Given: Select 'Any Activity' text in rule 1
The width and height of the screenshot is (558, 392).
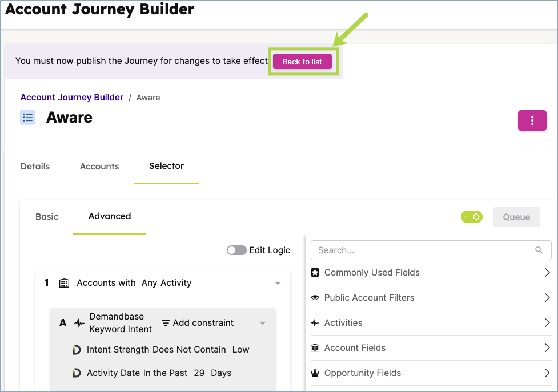Looking at the screenshot, I should (x=167, y=283).
